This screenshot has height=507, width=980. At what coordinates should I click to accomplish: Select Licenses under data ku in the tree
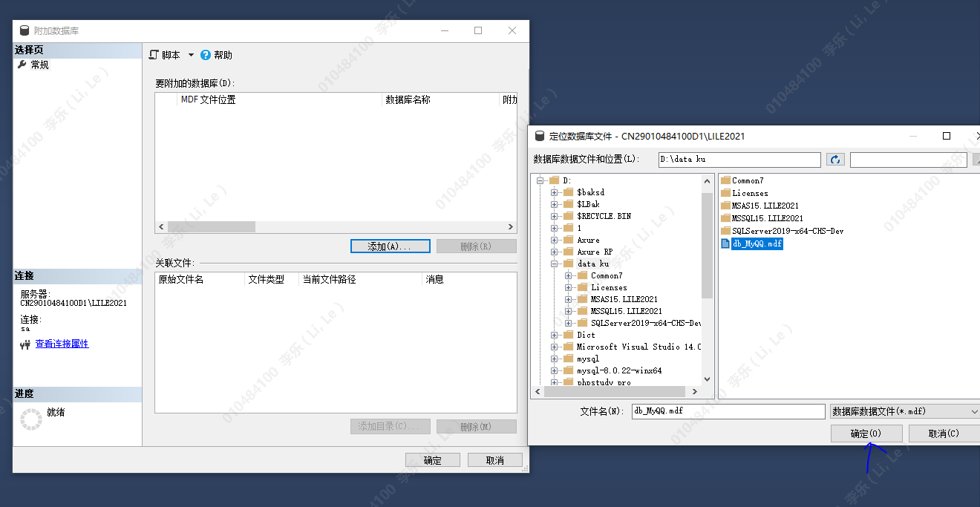609,287
